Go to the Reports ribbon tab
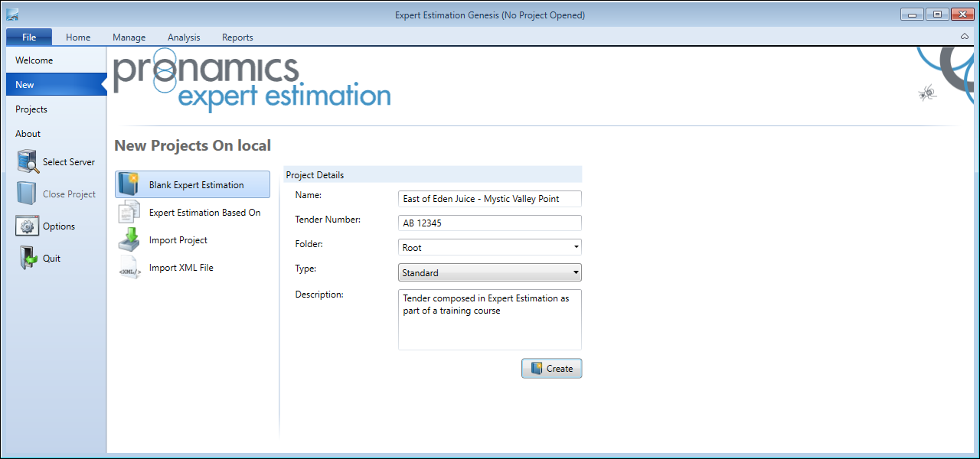Screen dimensions: 980x459 click(237, 37)
